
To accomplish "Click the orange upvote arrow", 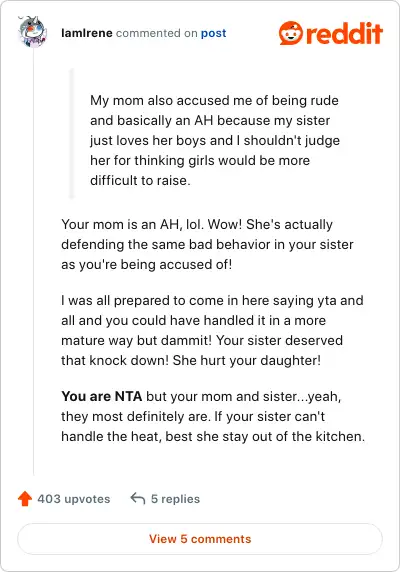I will click(25, 499).
